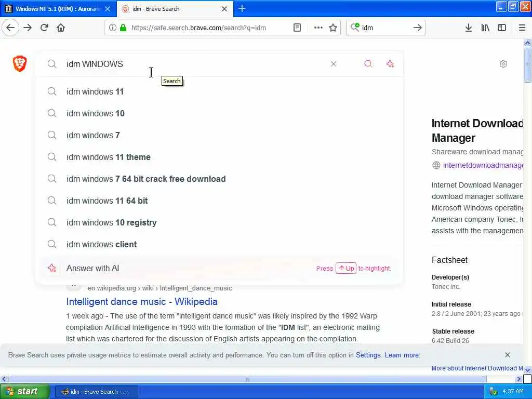532x399 pixels.
Task: Open More about Internet Download Manager link
Action: [x=477, y=368]
